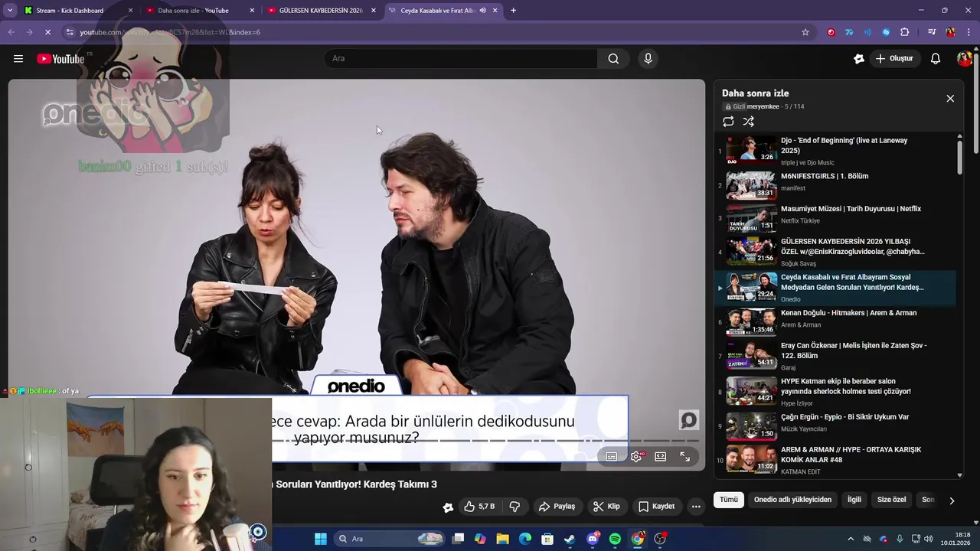Open OBS Studio from the taskbar
Viewport: 980px width, 551px height.
click(x=660, y=539)
